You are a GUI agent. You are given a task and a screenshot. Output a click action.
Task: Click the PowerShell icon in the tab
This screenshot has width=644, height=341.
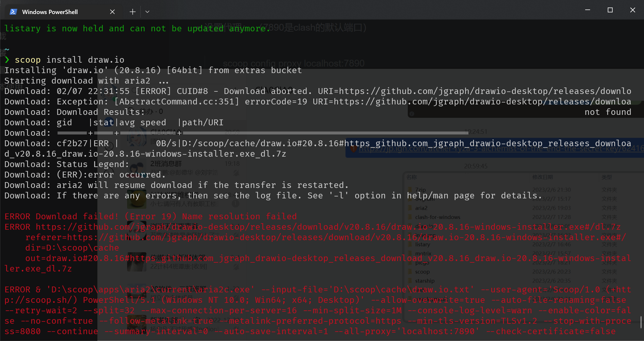[x=13, y=12]
